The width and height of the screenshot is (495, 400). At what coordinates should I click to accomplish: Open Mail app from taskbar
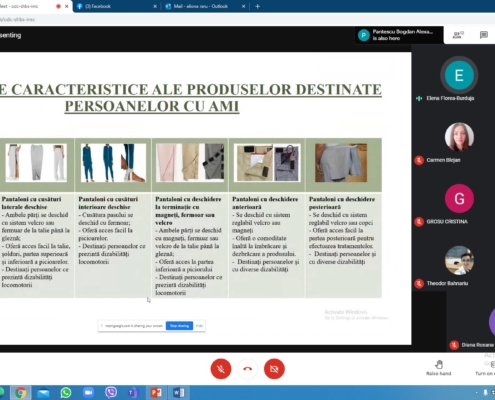coord(43,393)
